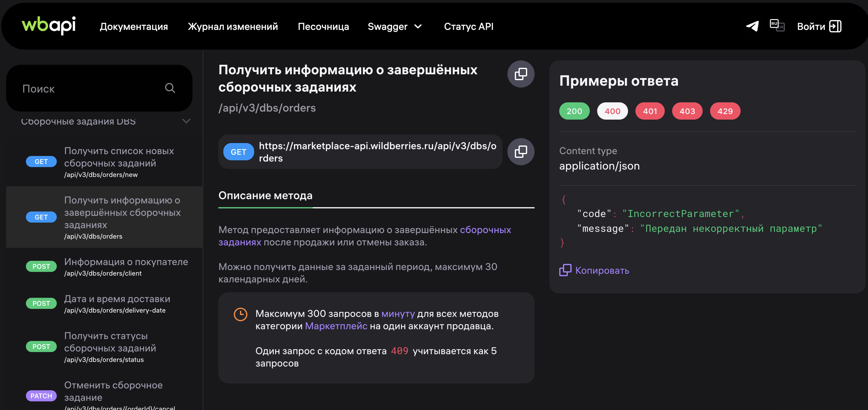Click the search magnifier icon
The width and height of the screenshot is (868, 410).
[x=170, y=88]
